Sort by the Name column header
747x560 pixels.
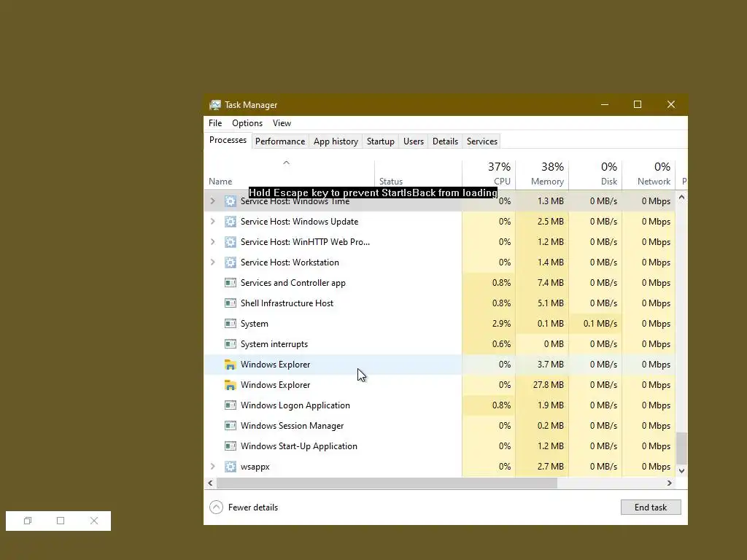tap(289, 174)
